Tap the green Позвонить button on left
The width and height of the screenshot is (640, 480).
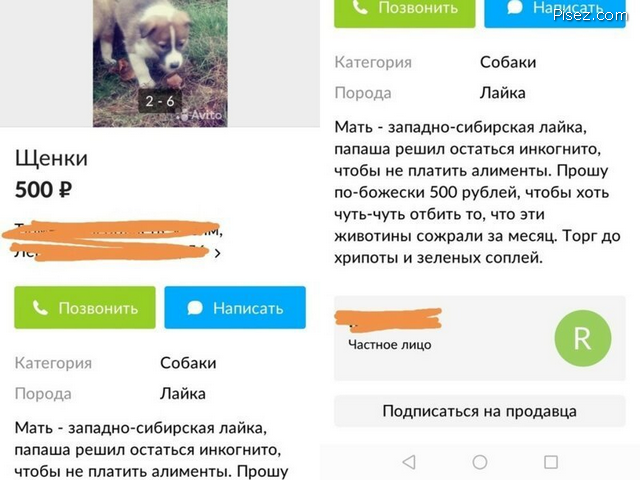tap(85, 307)
